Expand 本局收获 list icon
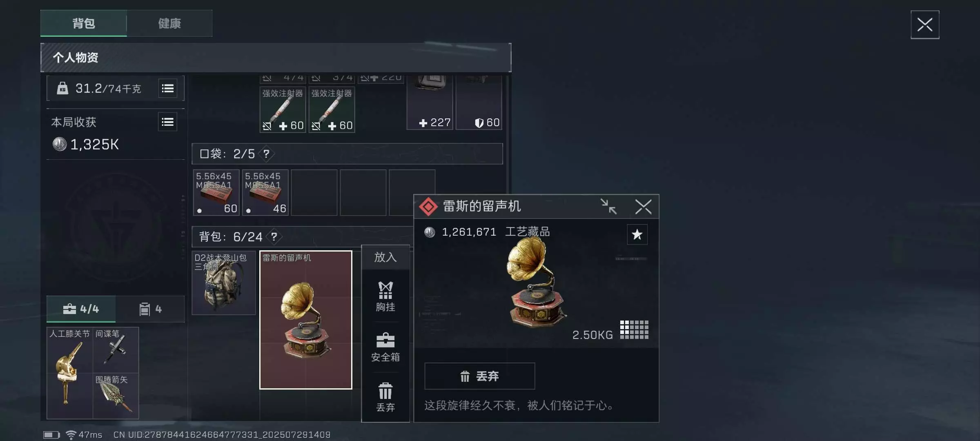Image resolution: width=980 pixels, height=441 pixels. 167,122
